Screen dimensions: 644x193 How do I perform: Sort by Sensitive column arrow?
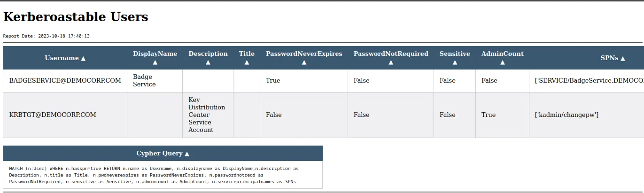point(455,62)
